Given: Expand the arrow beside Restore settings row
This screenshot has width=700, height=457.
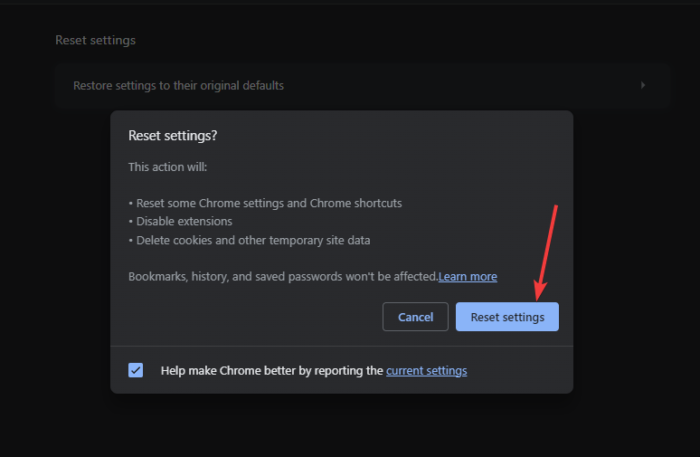Looking at the screenshot, I should pyautogui.click(x=643, y=85).
